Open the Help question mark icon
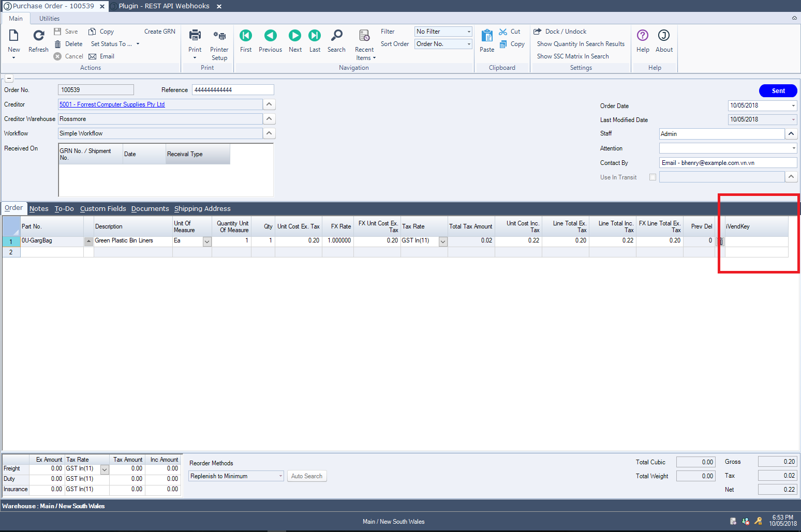This screenshot has height=532, width=801. (x=643, y=36)
